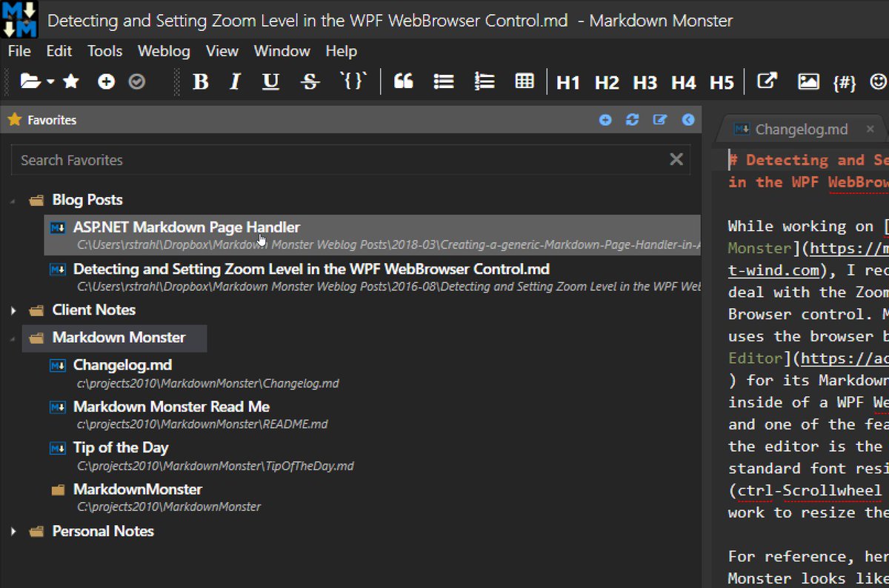Open the Help menu
889x588 pixels.
click(342, 51)
